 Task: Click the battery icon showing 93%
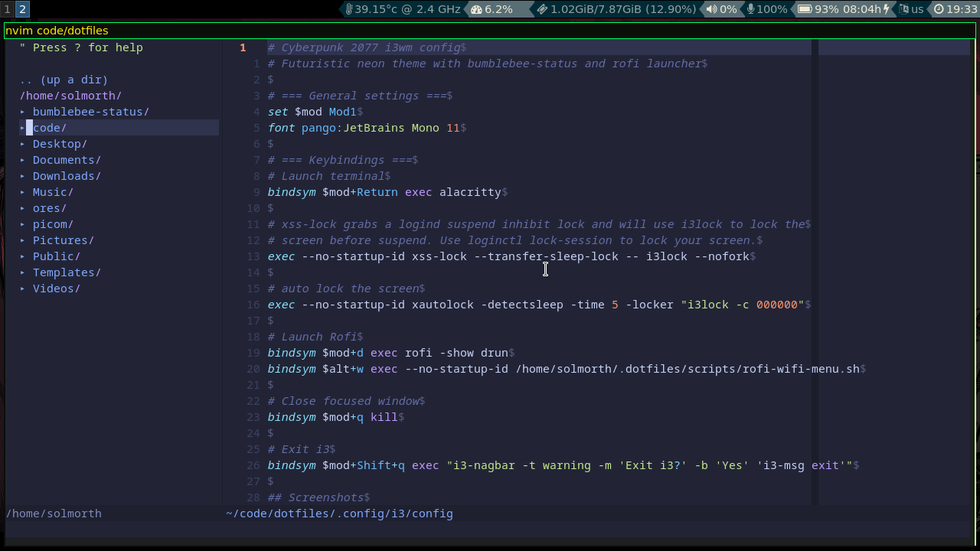point(804,9)
